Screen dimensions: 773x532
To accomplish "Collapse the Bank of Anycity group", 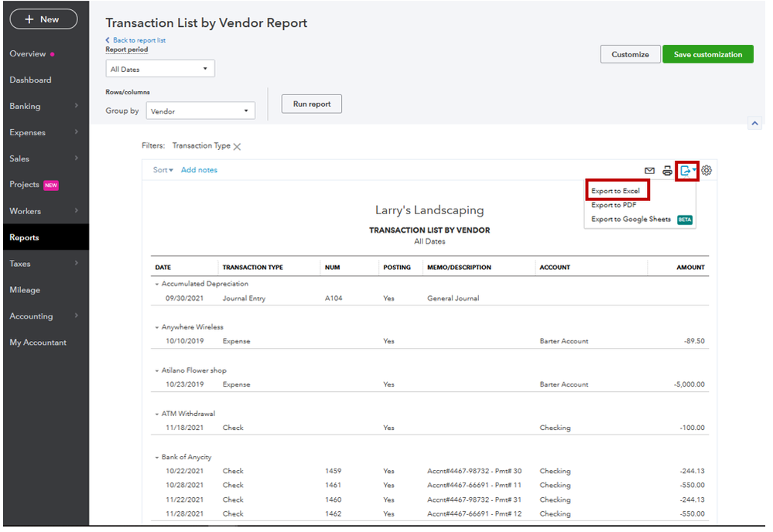I will 157,458.
